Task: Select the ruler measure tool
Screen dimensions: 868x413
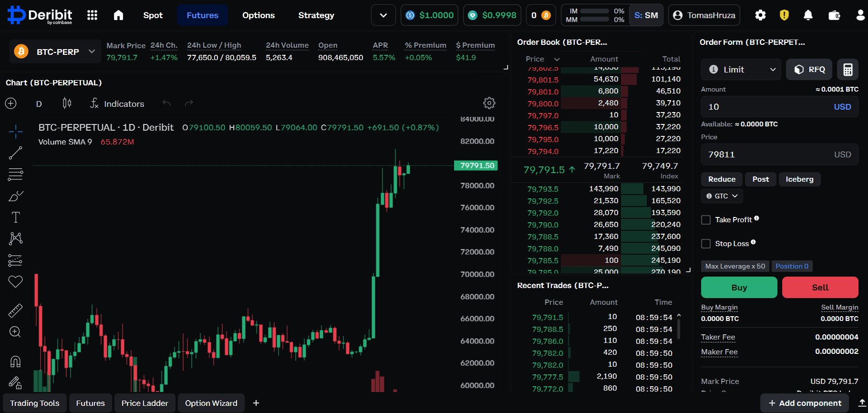Action: click(15, 311)
